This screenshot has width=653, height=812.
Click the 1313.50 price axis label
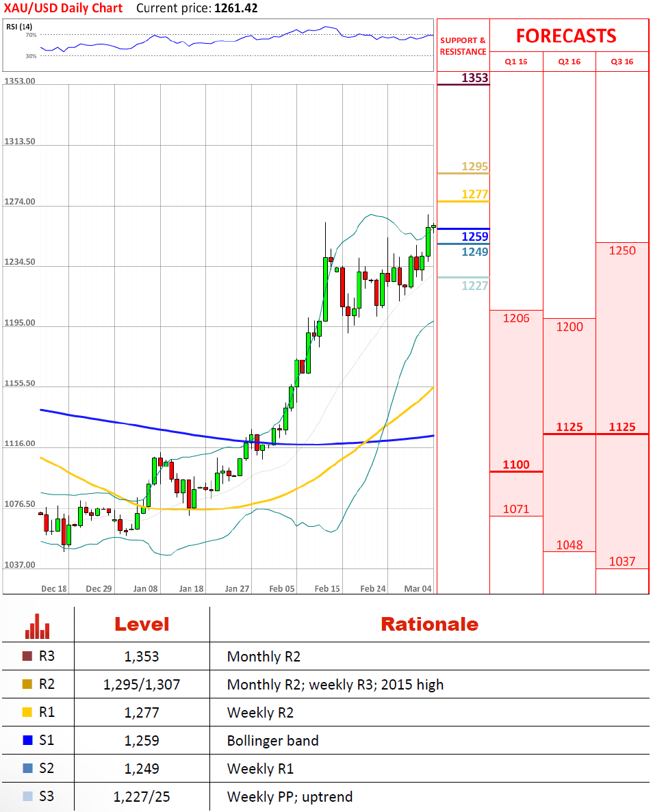click(20, 142)
